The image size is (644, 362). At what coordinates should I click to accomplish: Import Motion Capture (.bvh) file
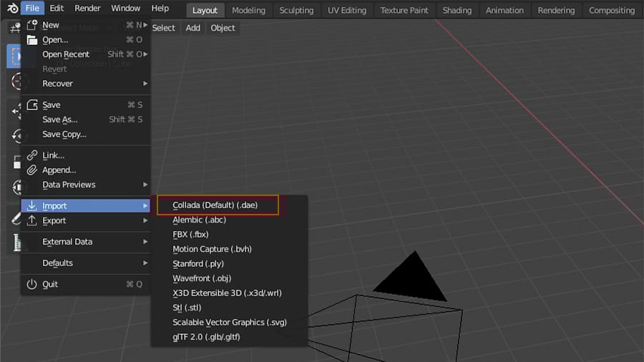tap(230, 249)
